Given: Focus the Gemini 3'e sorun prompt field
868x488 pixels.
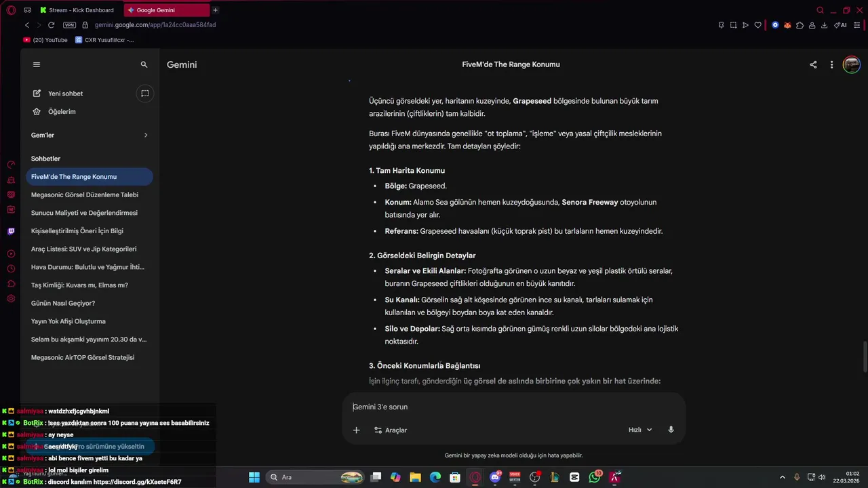Looking at the screenshot, I should click(514, 407).
